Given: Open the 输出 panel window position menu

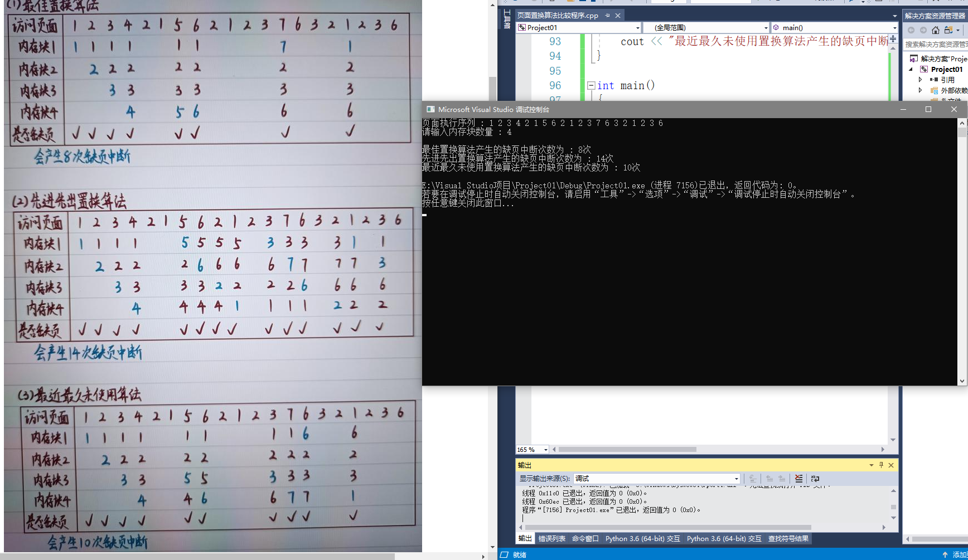Looking at the screenshot, I should click(872, 465).
